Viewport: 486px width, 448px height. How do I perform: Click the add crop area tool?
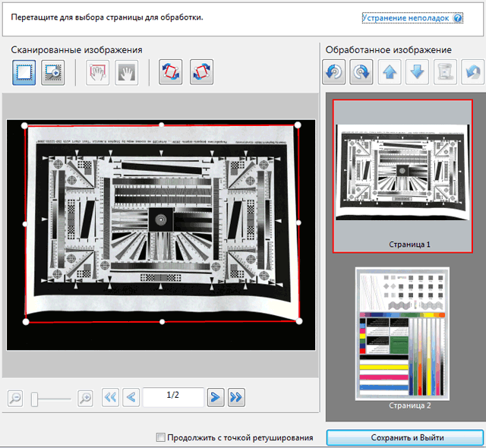52,73
